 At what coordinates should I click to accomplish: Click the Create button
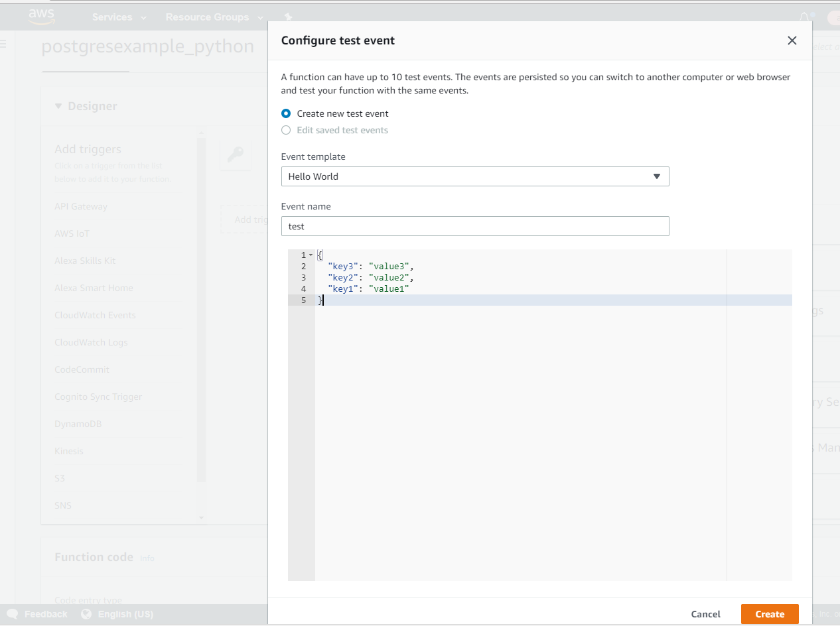(x=769, y=614)
